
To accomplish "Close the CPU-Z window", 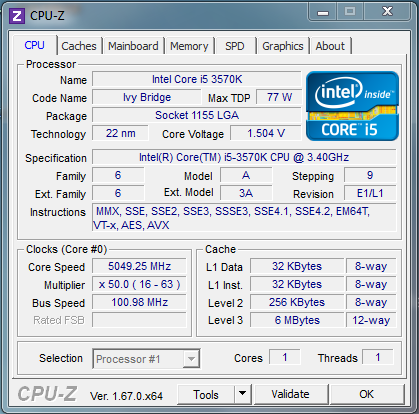I will point(387,12).
